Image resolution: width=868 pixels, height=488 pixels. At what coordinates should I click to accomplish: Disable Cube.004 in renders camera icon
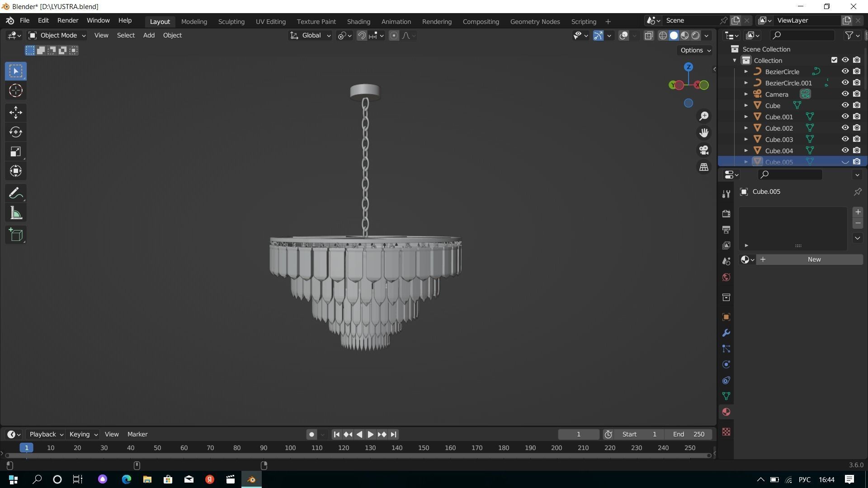pyautogui.click(x=857, y=150)
